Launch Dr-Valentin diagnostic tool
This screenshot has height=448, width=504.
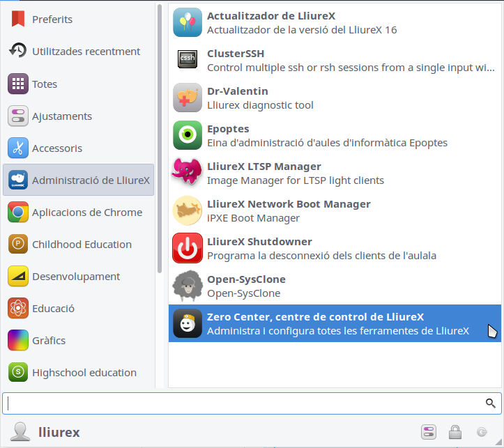188,98
